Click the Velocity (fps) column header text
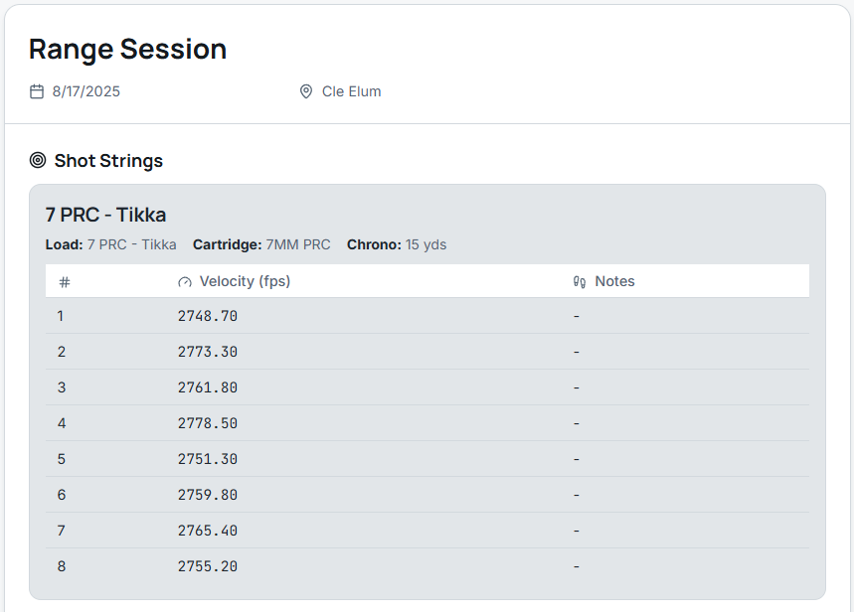Viewport: 854px width, 616px height. (245, 281)
